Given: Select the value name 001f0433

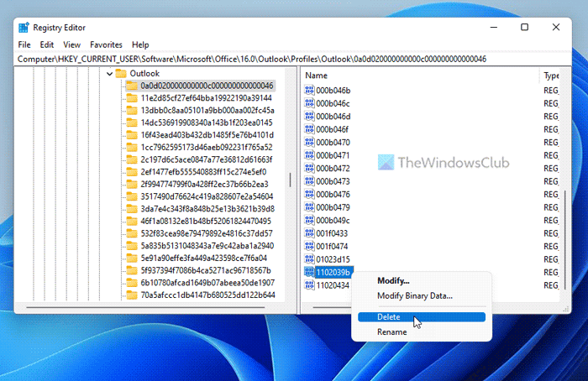Looking at the screenshot, I should click(x=332, y=233).
